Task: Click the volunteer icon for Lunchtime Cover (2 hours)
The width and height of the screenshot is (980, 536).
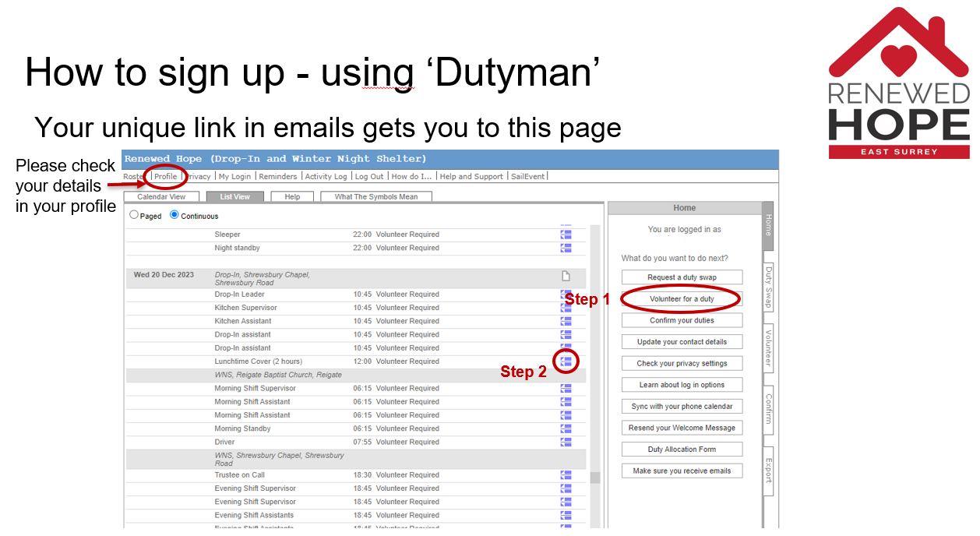Action: coord(566,361)
